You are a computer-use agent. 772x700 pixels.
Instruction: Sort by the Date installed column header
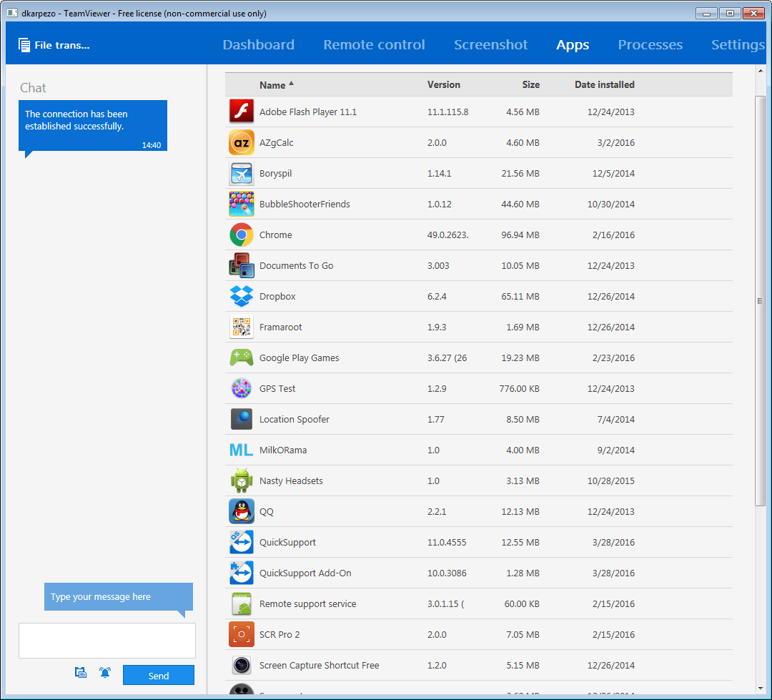click(605, 84)
